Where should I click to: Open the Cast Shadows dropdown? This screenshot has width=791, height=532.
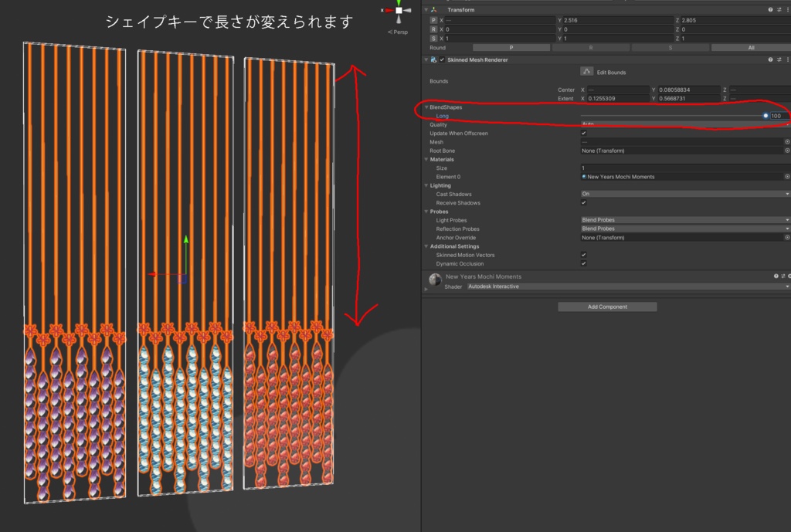coord(685,194)
